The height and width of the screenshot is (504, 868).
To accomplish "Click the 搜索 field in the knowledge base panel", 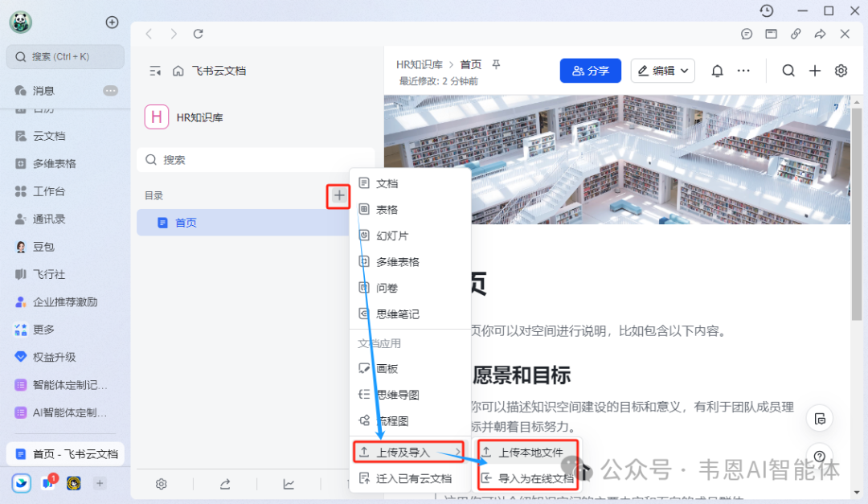I will 256,160.
